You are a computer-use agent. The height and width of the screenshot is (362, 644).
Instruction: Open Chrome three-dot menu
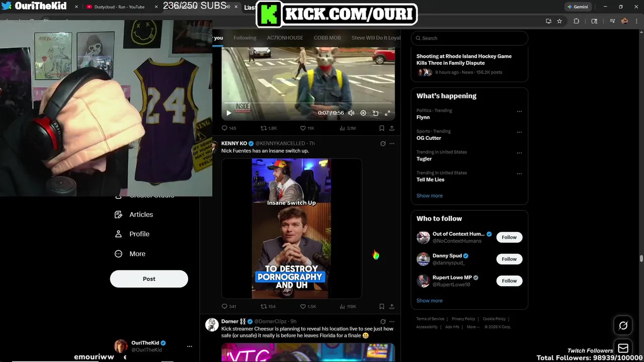click(636, 21)
